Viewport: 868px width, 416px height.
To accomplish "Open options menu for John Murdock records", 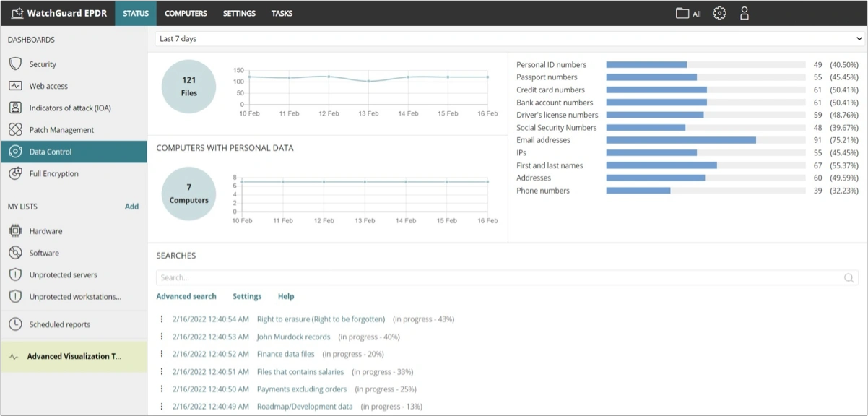I will pyautogui.click(x=162, y=337).
